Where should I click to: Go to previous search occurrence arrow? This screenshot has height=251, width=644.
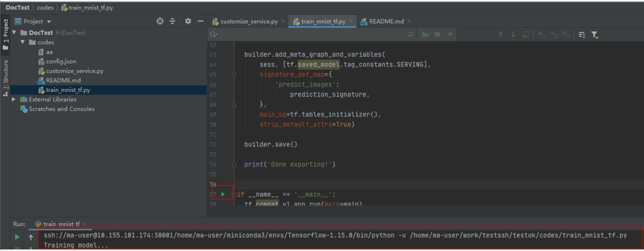pos(501,35)
